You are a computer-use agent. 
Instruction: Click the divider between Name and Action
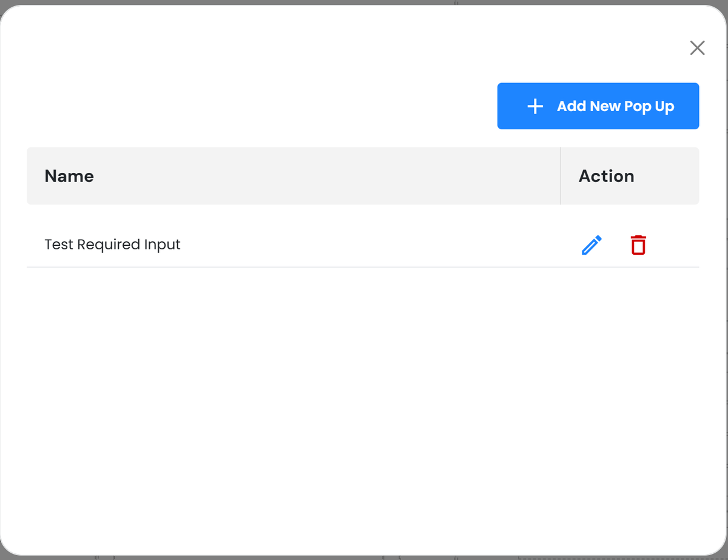[x=561, y=176]
